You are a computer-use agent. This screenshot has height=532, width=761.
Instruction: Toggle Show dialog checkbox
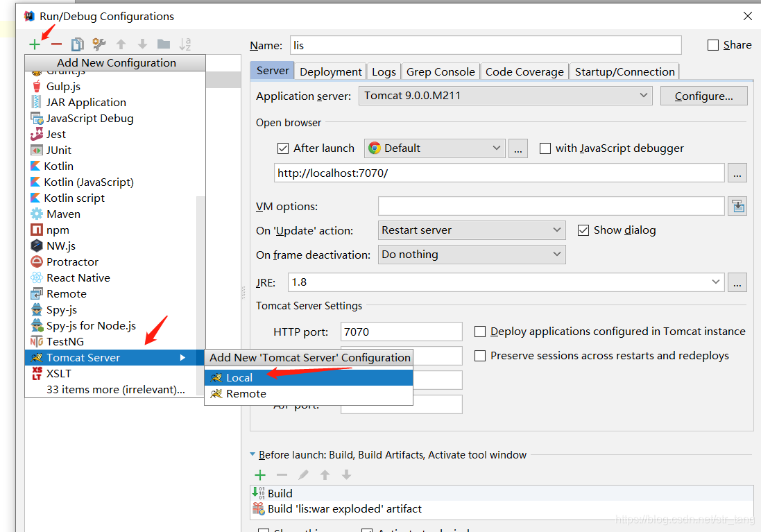[583, 230]
